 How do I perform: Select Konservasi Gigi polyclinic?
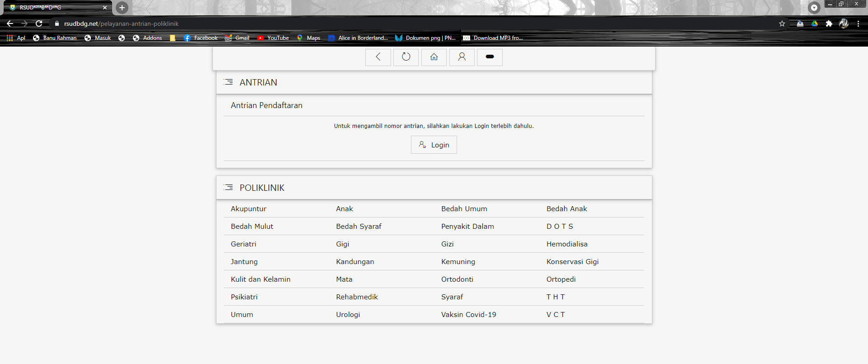pos(573,262)
